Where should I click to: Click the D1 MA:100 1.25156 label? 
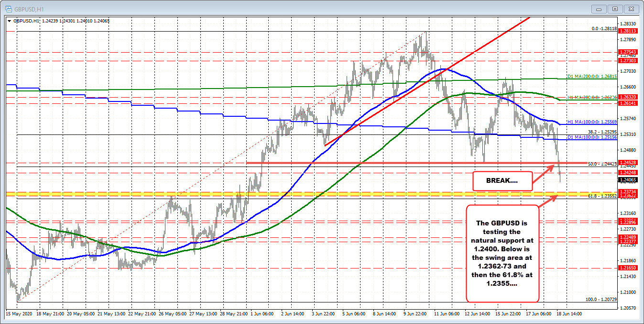(592, 138)
